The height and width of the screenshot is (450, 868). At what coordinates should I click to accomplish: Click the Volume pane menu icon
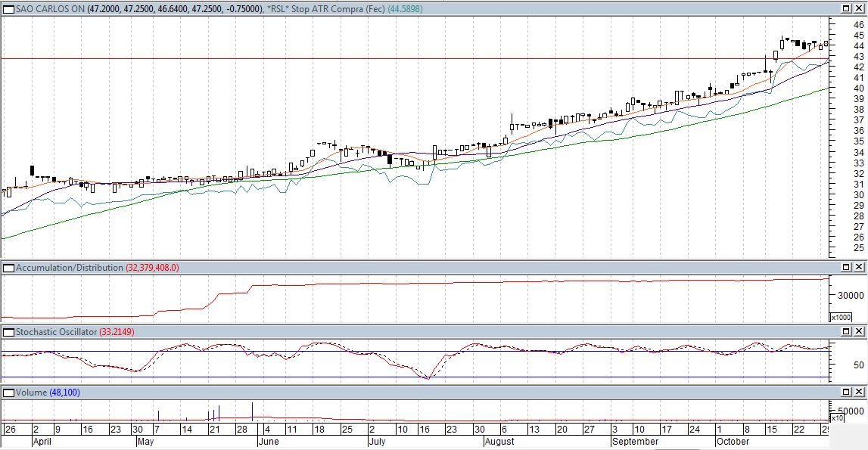8,392
